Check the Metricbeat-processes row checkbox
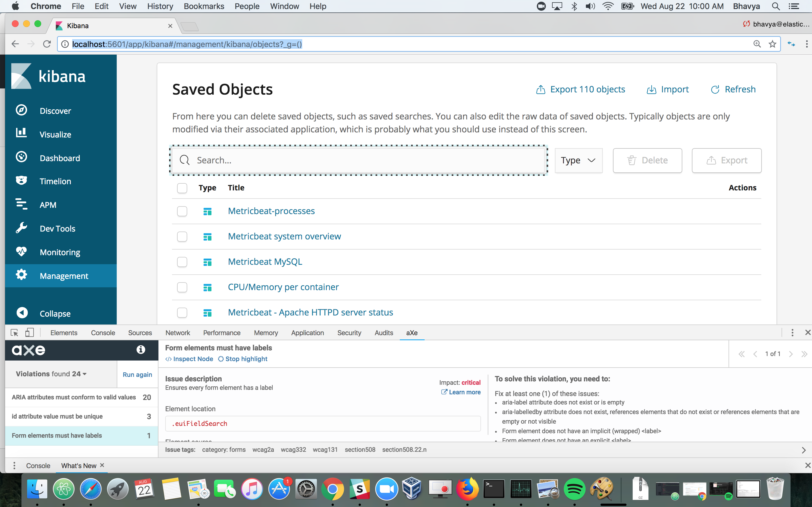Image resolution: width=812 pixels, height=507 pixels. 182,211
